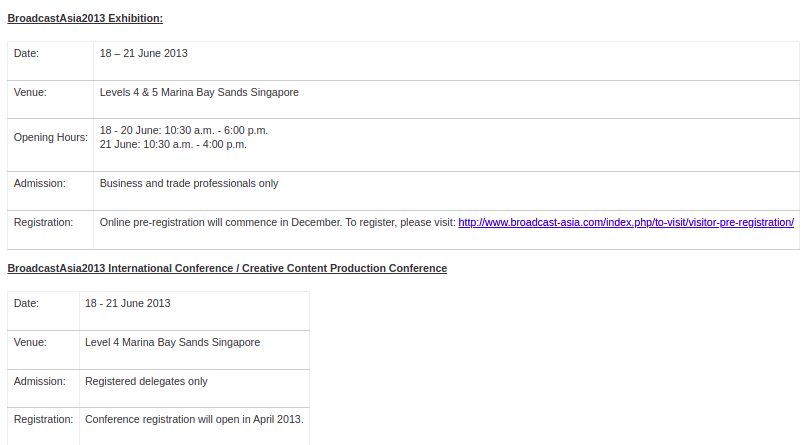Click the conference table 'Venue:' label

pos(30,342)
